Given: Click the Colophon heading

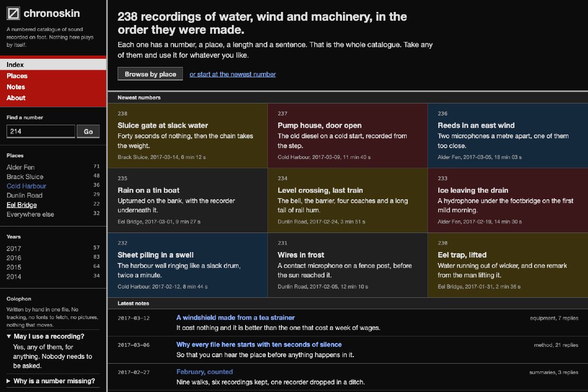Looking at the screenshot, I should pyautogui.click(x=19, y=299).
